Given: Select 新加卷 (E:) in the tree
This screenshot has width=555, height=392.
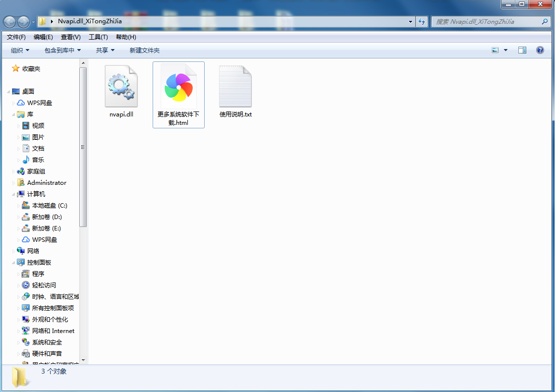Looking at the screenshot, I should coord(47,228).
